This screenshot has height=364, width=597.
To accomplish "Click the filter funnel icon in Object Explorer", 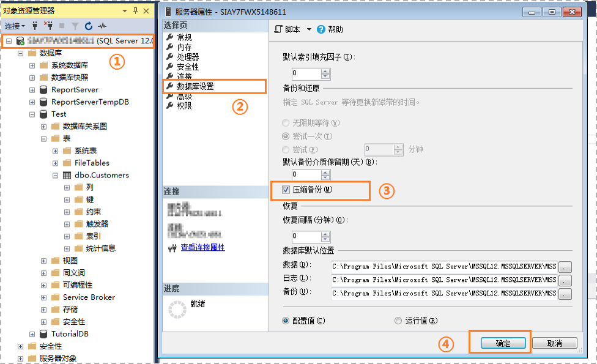I will click(75, 26).
